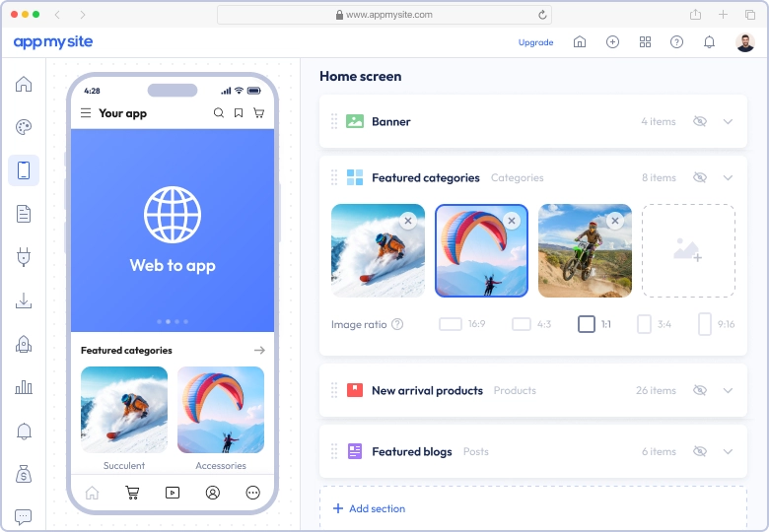Open the rocket publish sidebar icon
The image size is (769, 532).
pyautogui.click(x=24, y=345)
